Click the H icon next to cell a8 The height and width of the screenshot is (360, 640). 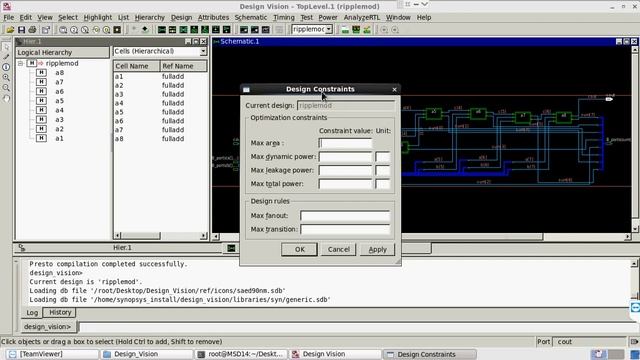tap(41, 73)
